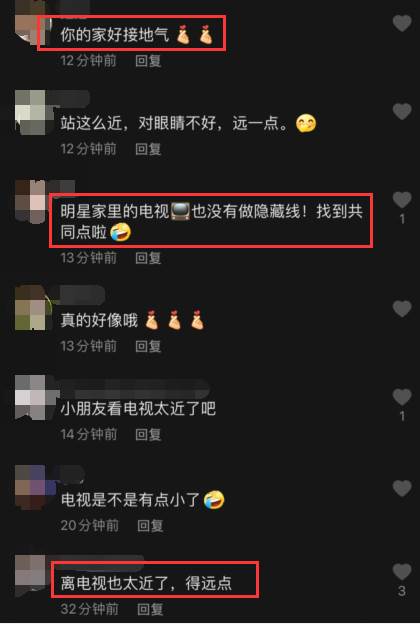Like the comment about 明星家里的电视

(x=402, y=200)
